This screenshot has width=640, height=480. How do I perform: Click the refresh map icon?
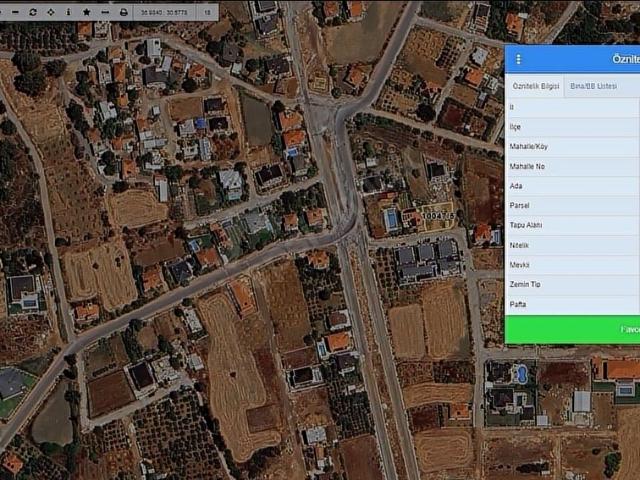pos(32,12)
